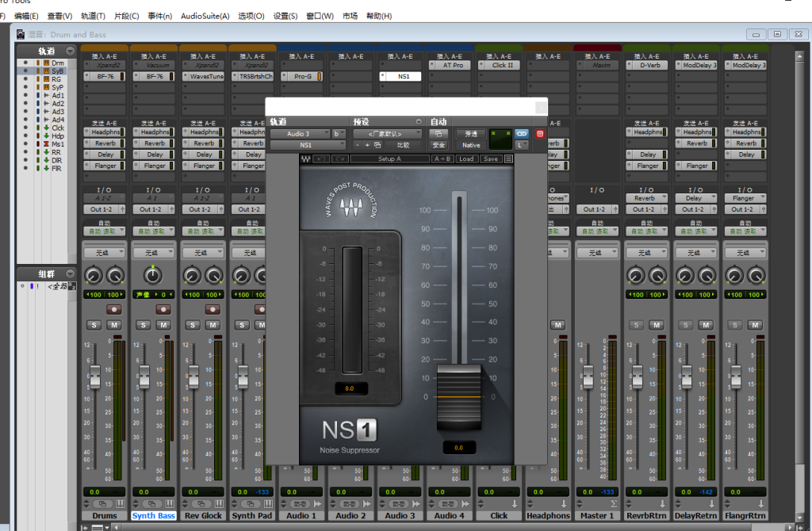Image resolution: width=812 pixels, height=531 pixels.
Task: Open the insert position b dropdown
Action: point(338,134)
